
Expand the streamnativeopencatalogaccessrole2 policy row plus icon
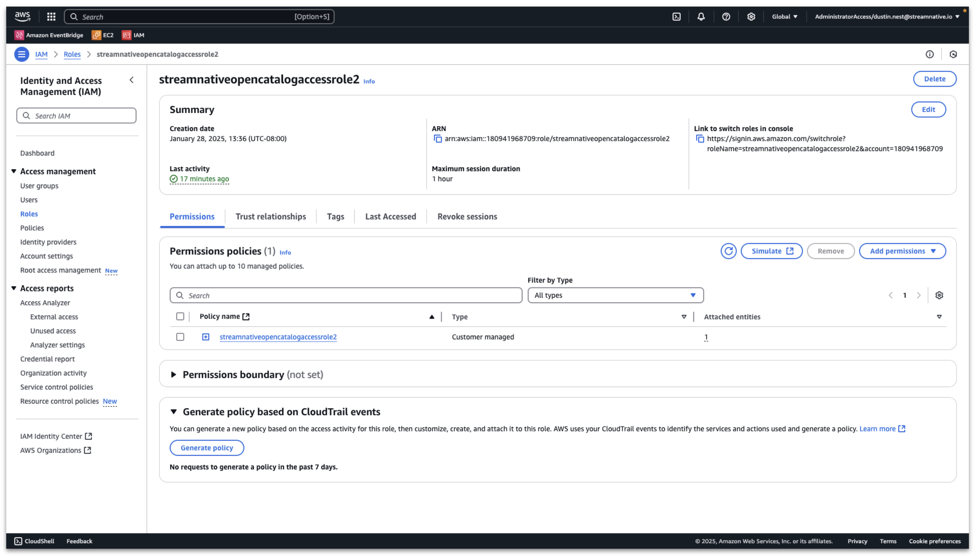click(206, 337)
